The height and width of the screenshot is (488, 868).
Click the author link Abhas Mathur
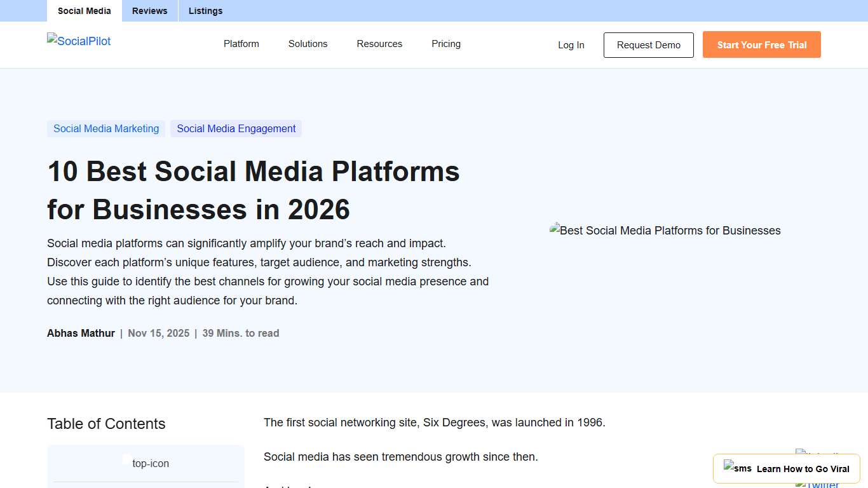tap(81, 332)
